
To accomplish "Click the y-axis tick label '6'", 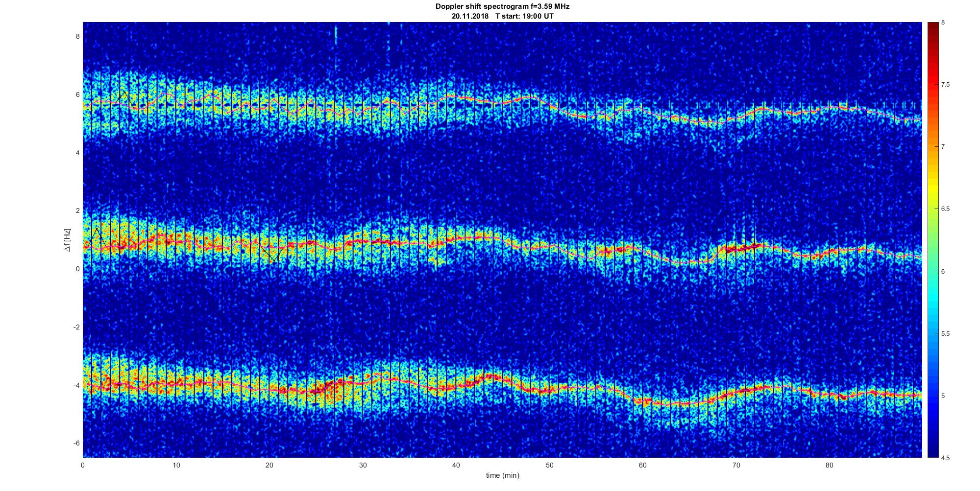I will (77, 94).
